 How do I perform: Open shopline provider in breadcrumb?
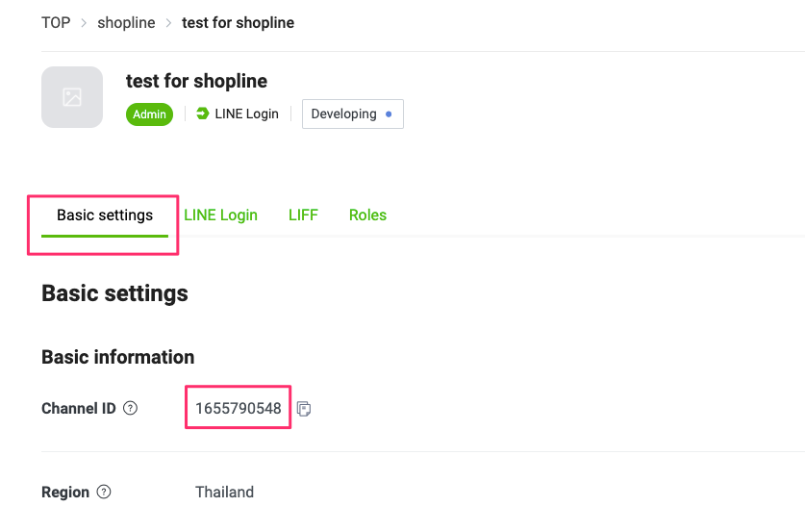[126, 22]
